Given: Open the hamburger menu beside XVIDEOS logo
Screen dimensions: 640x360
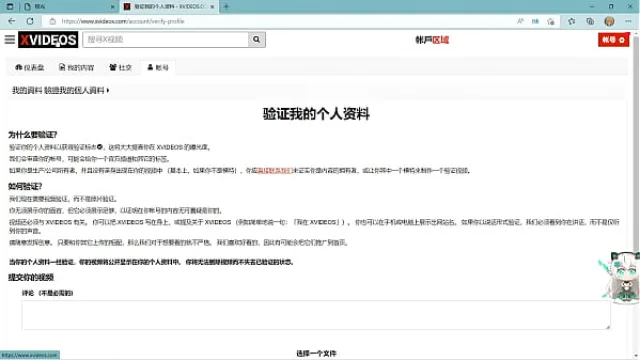Looking at the screenshot, I should 10,40.
